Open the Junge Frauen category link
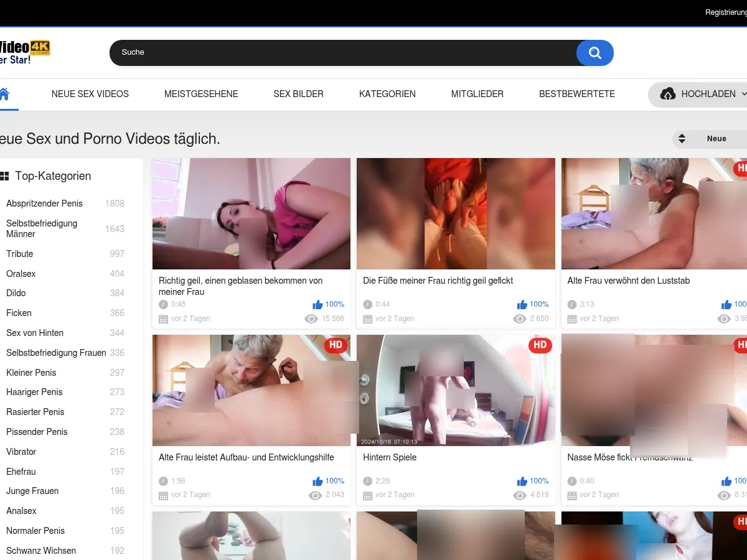 click(x=32, y=491)
